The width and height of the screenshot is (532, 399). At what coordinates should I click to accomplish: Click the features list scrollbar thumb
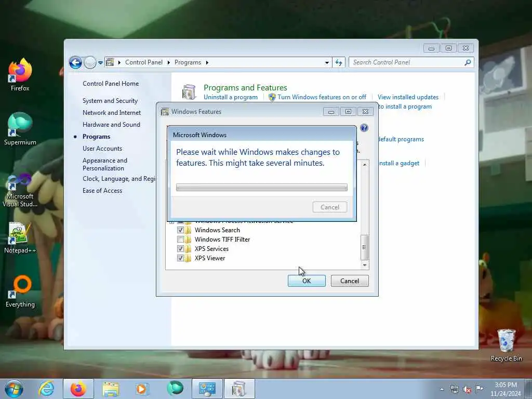point(364,247)
